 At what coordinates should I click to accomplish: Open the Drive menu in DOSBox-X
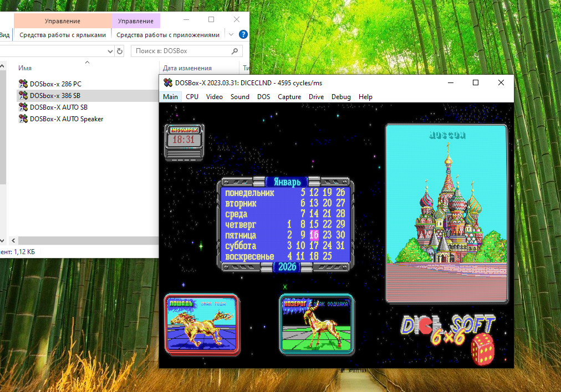coord(317,97)
